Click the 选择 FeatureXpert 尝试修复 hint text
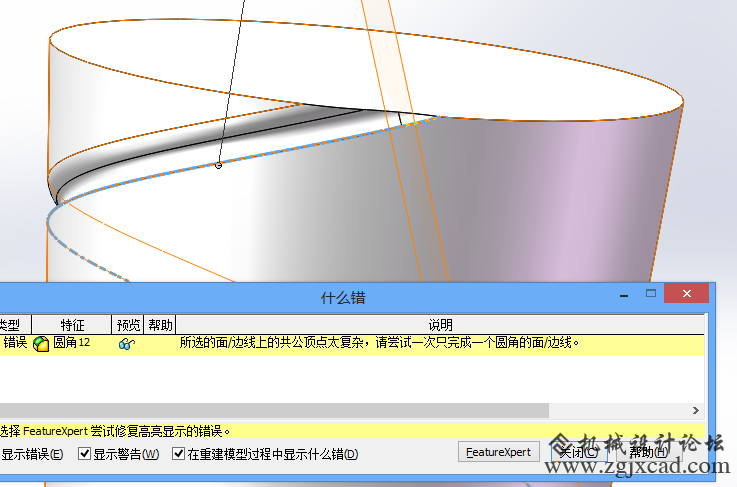This screenshot has width=737, height=487. coord(115,431)
